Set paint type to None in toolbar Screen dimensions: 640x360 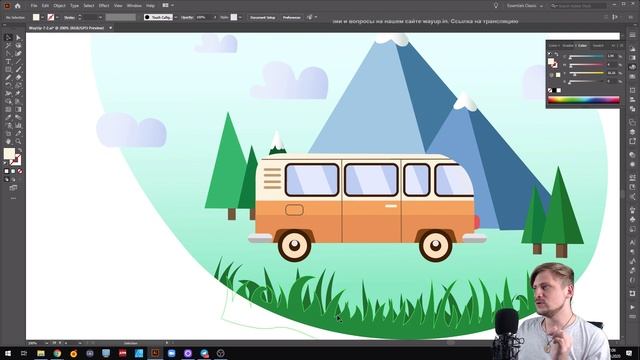[x=20, y=171]
